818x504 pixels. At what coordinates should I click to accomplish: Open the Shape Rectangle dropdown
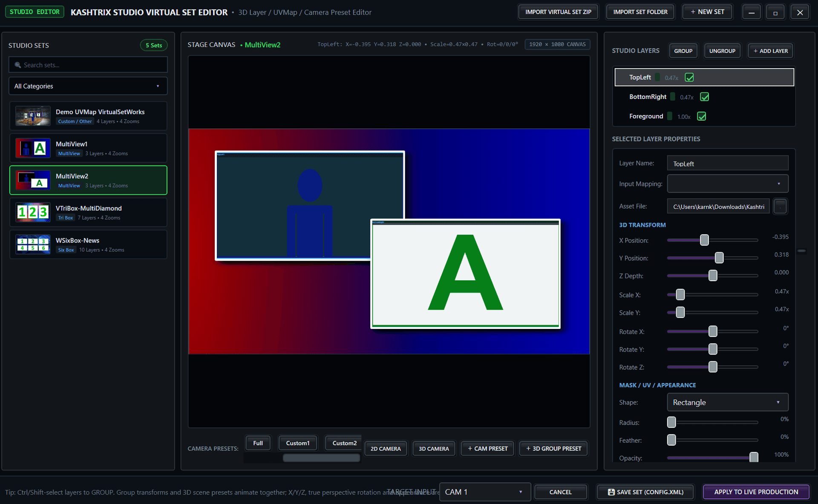(728, 402)
